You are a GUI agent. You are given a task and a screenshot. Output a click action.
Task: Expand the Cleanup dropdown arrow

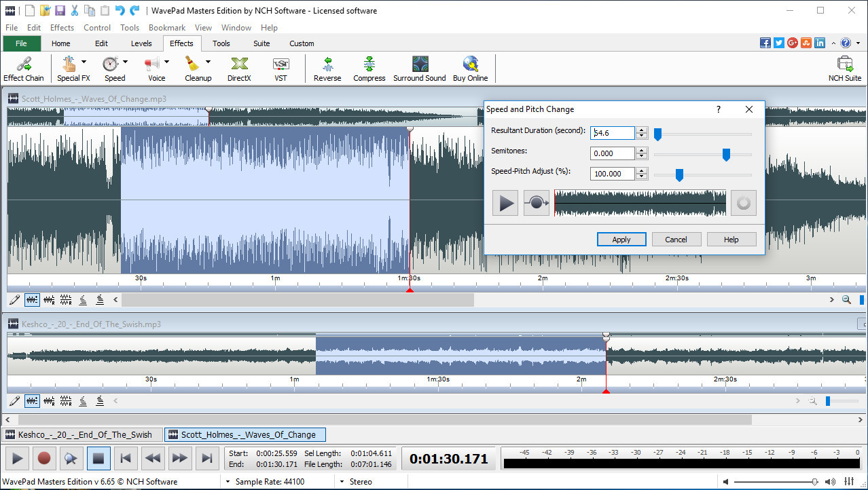(x=208, y=62)
